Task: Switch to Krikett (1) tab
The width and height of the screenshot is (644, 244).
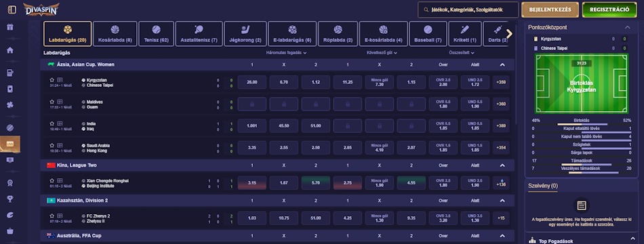Action: coord(465,34)
